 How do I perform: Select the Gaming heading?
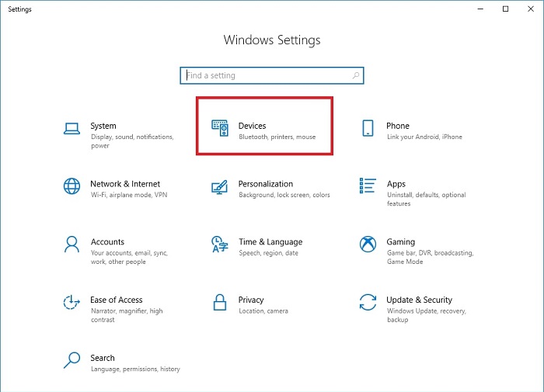click(x=401, y=242)
